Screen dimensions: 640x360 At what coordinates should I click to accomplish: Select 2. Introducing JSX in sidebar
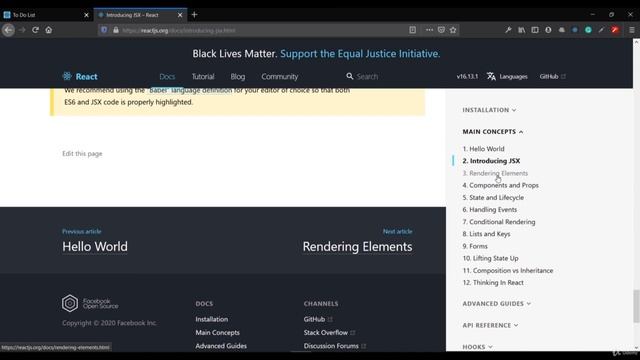491,161
